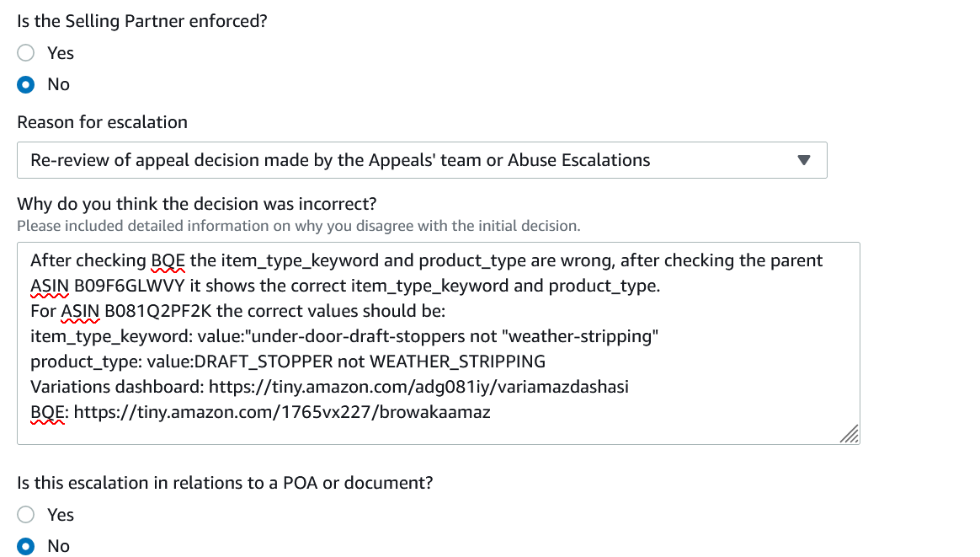The height and width of the screenshot is (557, 980).
Task: Click the Variations dashboard tiny.amazon.com URL text
Action: tap(418, 387)
